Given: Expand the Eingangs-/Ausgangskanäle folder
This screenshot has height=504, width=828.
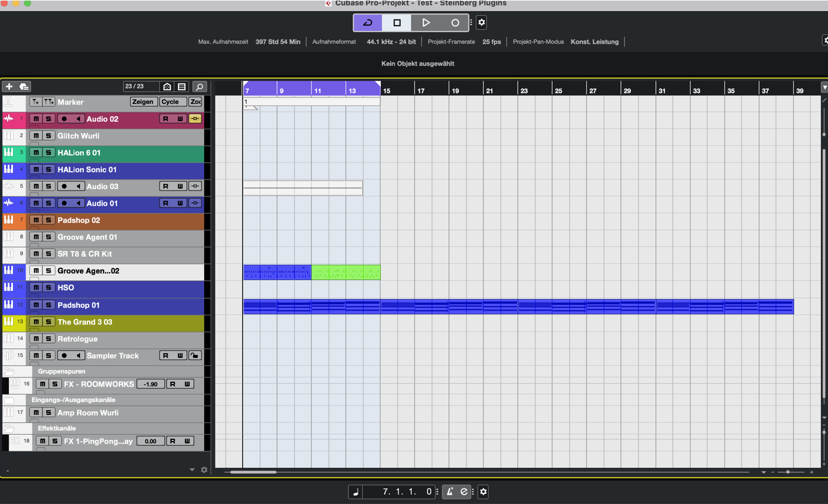Looking at the screenshot, I should point(9,400).
